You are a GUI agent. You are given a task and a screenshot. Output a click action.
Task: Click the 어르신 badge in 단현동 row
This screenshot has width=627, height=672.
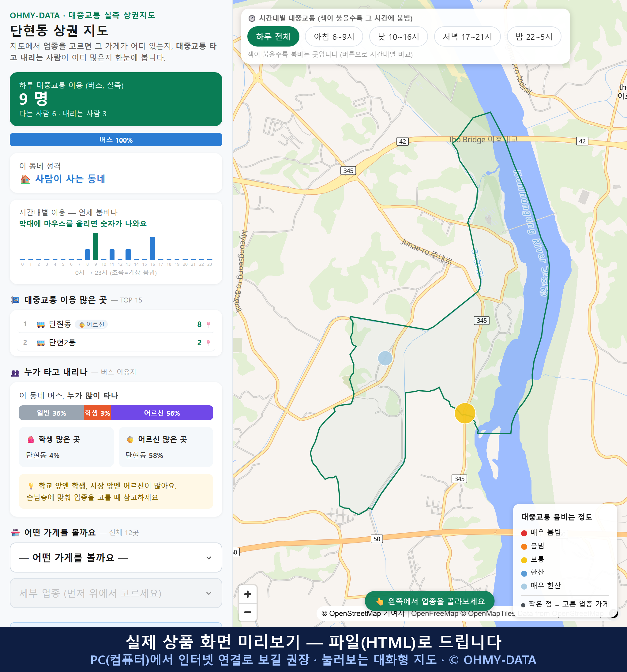click(91, 324)
